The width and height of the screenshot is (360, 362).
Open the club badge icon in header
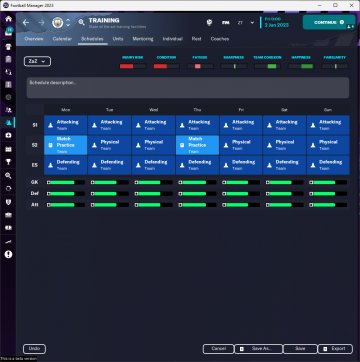point(58,23)
